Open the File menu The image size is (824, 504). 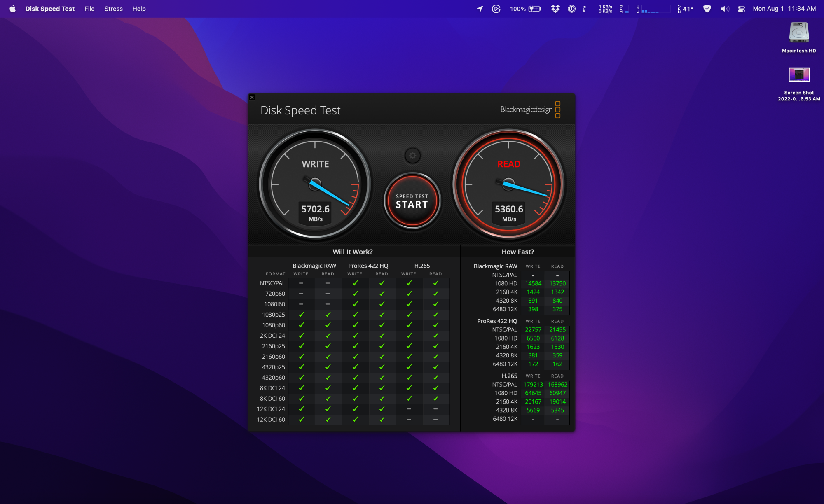pos(89,9)
